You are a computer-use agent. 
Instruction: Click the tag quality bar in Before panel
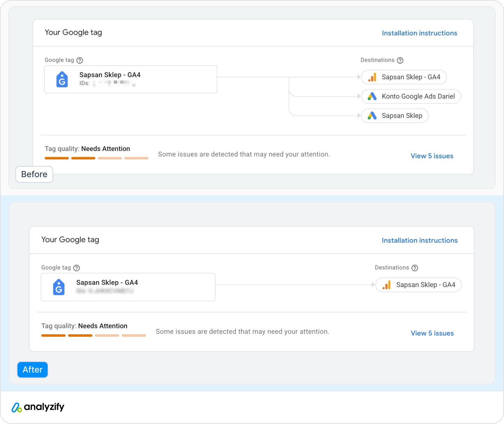click(97, 158)
